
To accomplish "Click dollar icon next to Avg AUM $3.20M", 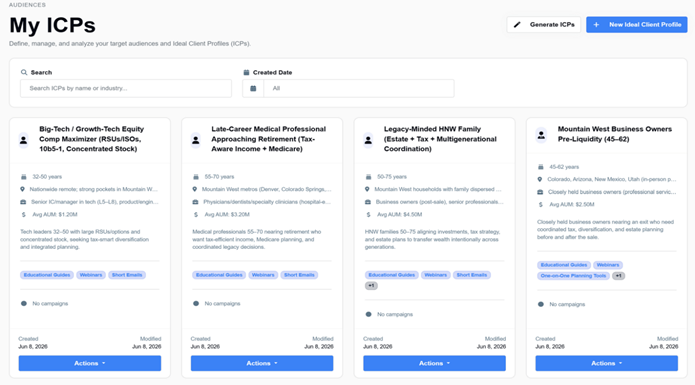I will pyautogui.click(x=195, y=214).
